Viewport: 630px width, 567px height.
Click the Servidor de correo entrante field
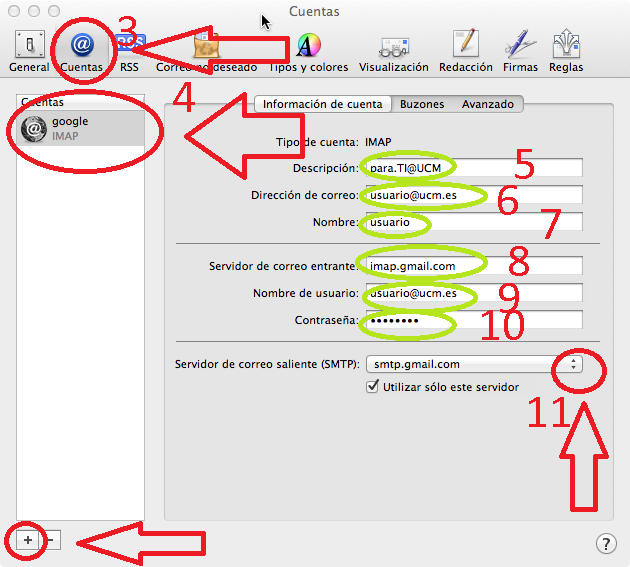(x=472, y=266)
